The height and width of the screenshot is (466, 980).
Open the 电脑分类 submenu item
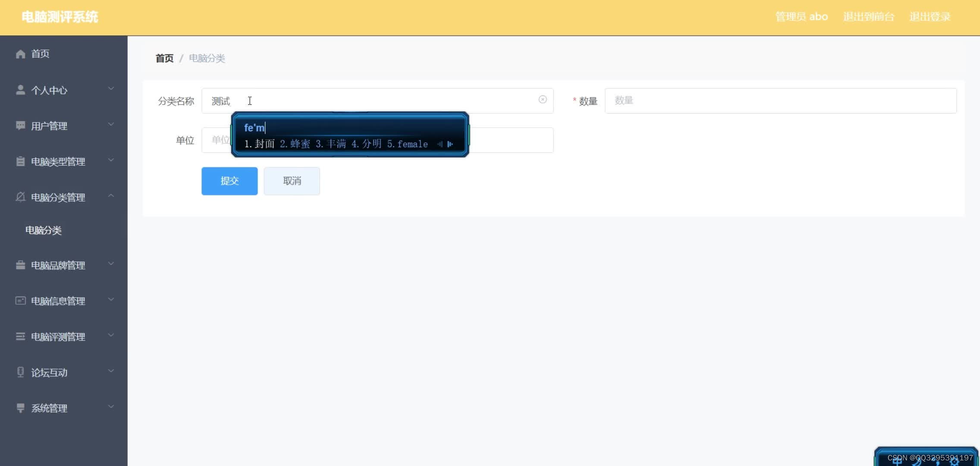pyautogui.click(x=63, y=230)
